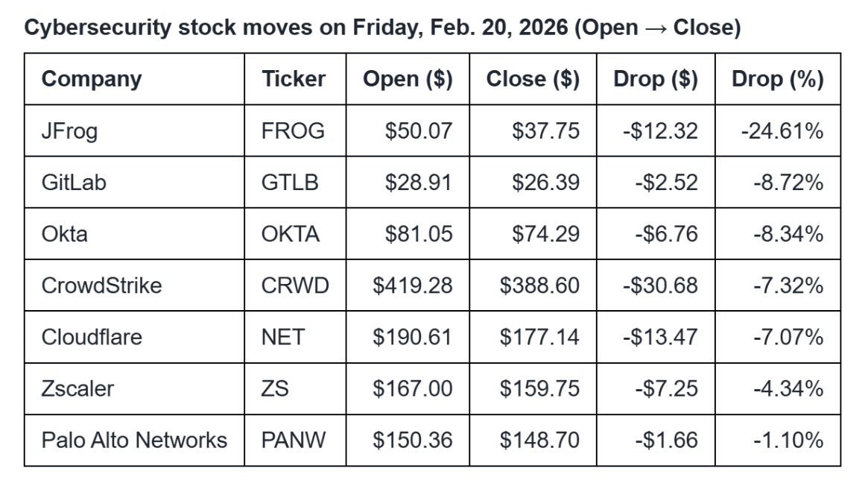Click the Palo Alto Networks cell
The image size is (868, 486).
pos(134,440)
